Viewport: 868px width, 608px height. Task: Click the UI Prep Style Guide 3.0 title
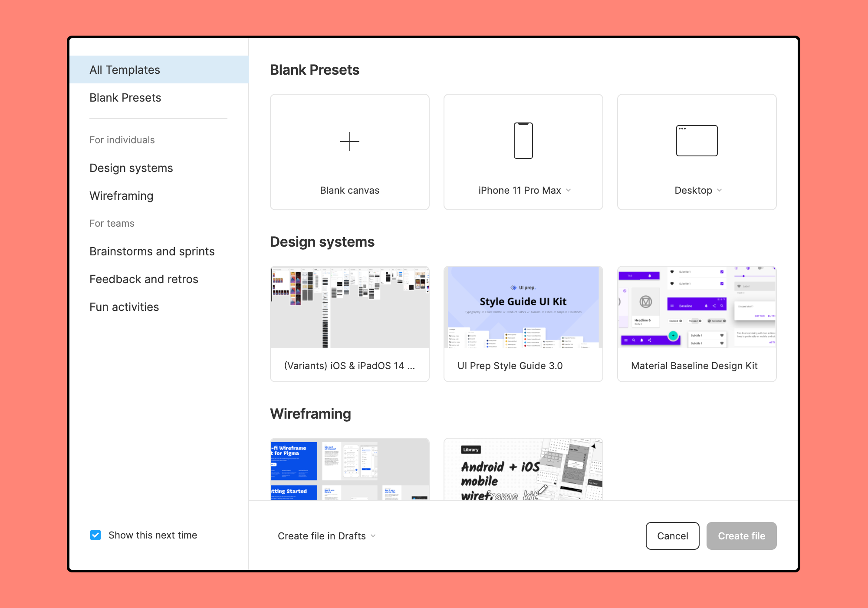coord(510,366)
